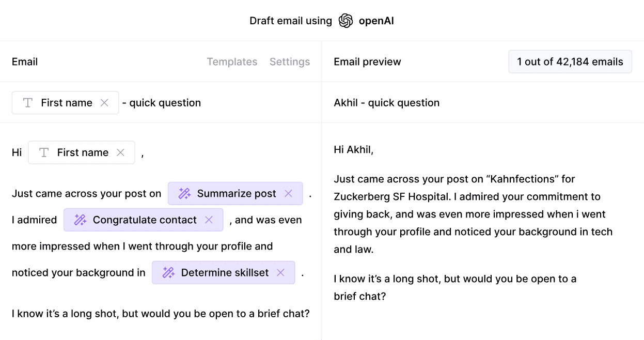The image size is (644, 340).
Task: Delete the Congratulate contact chip with its X
Action: [209, 220]
